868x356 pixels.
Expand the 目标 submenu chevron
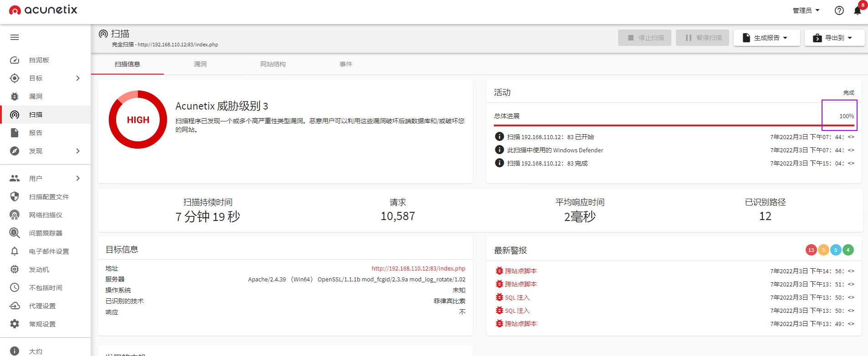tap(78, 78)
